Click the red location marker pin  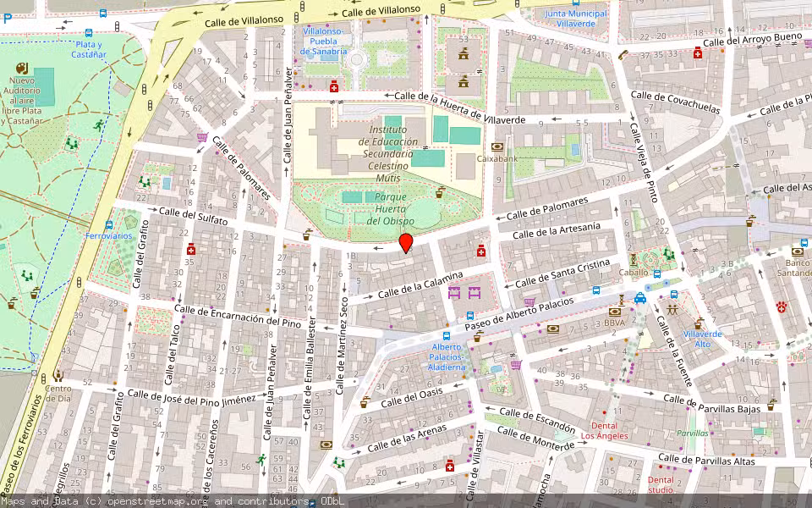406,244
